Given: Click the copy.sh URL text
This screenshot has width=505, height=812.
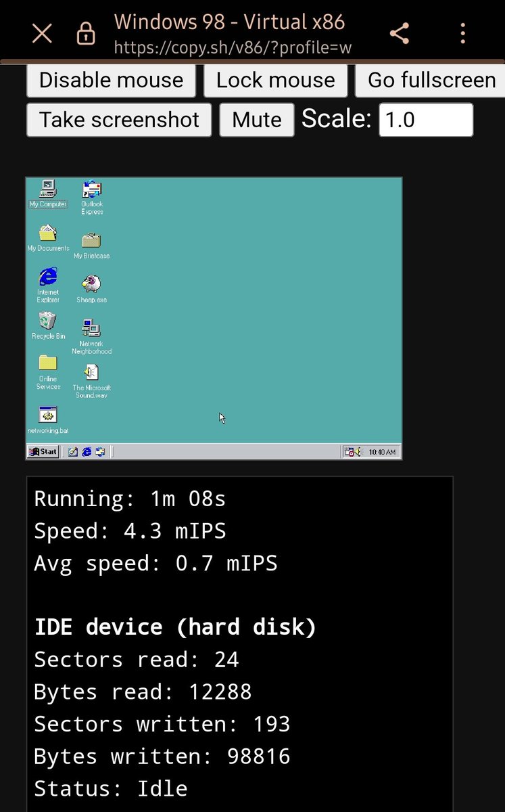Looking at the screenshot, I should click(x=233, y=48).
